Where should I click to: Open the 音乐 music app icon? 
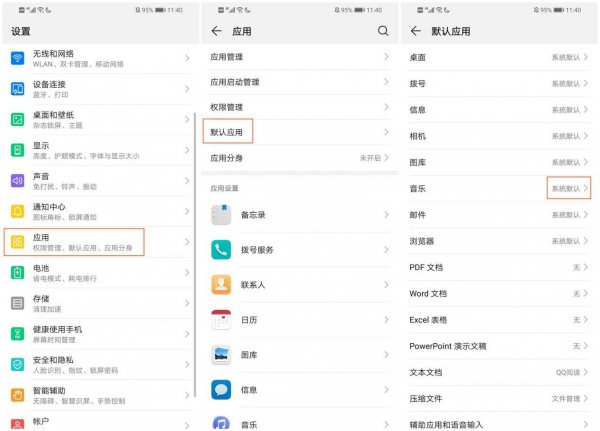click(221, 423)
